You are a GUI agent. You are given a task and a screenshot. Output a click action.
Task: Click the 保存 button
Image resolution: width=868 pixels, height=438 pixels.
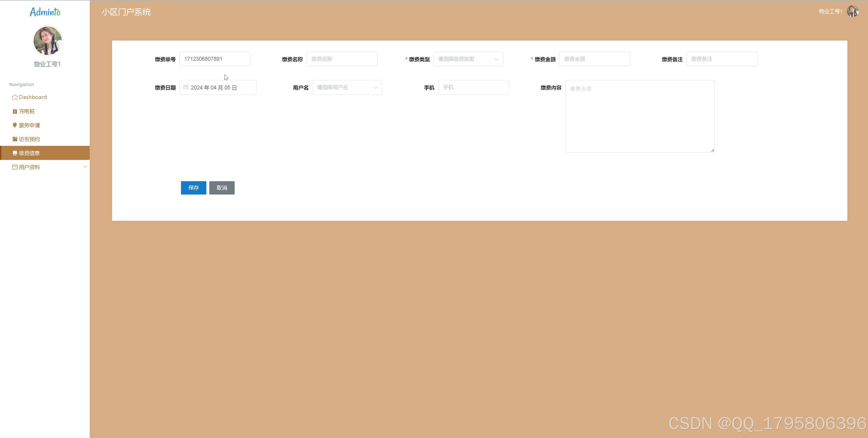pyautogui.click(x=193, y=188)
